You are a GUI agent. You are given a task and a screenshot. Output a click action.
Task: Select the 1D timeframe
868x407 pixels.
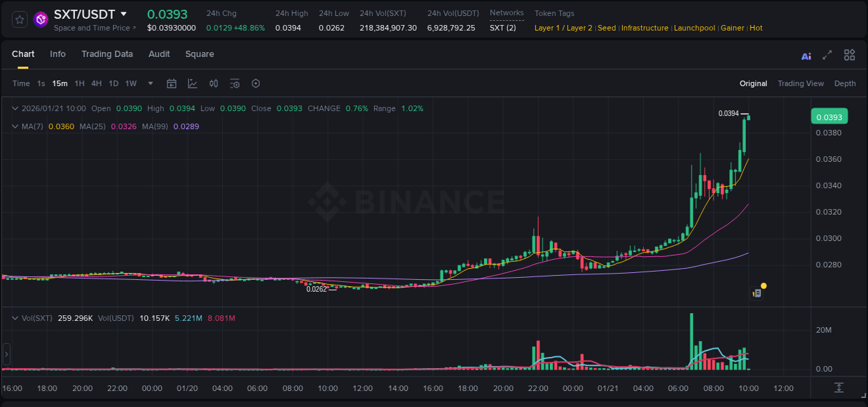pyautogui.click(x=113, y=83)
